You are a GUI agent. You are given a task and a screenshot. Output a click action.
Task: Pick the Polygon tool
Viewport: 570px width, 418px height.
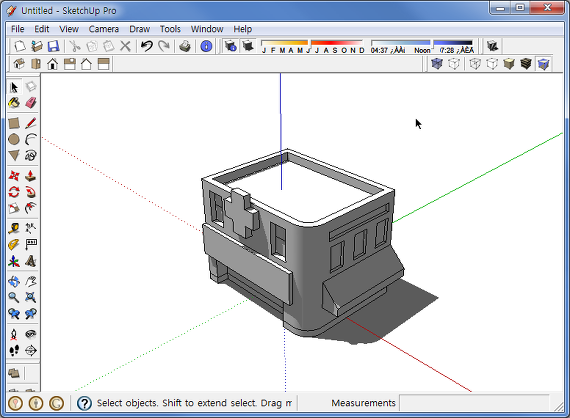coord(14,156)
